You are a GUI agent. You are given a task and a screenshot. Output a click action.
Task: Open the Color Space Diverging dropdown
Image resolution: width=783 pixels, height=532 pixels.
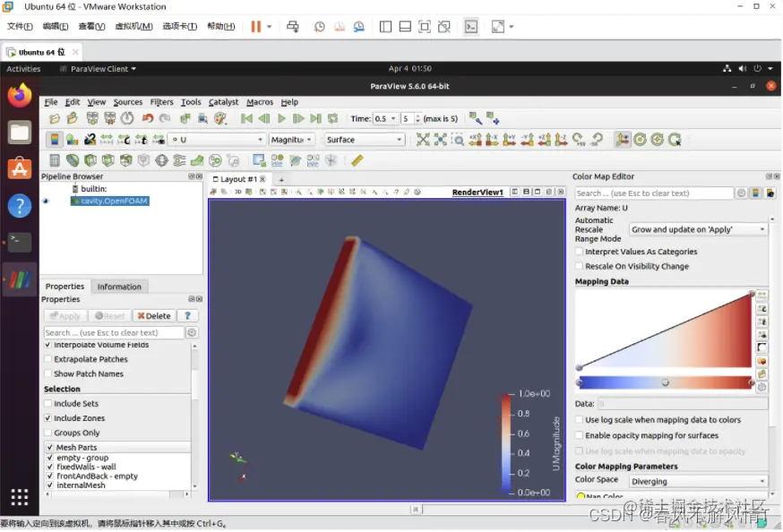pos(698,482)
